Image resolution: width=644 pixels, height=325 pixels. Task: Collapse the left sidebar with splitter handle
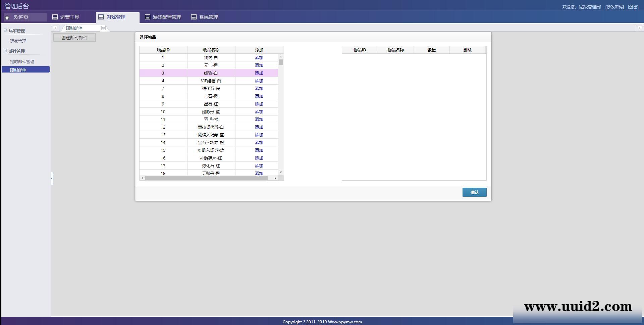tap(52, 178)
